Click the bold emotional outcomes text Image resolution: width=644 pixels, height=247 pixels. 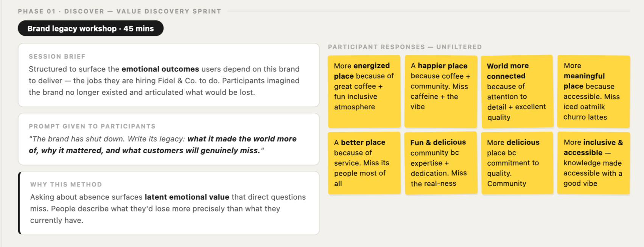pyautogui.click(x=160, y=69)
